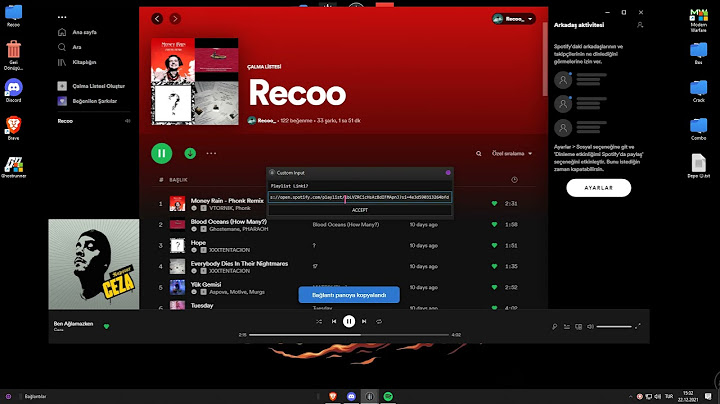Open Beğenilen Şarkılar
This screenshot has height=404, width=720.
coord(87,101)
